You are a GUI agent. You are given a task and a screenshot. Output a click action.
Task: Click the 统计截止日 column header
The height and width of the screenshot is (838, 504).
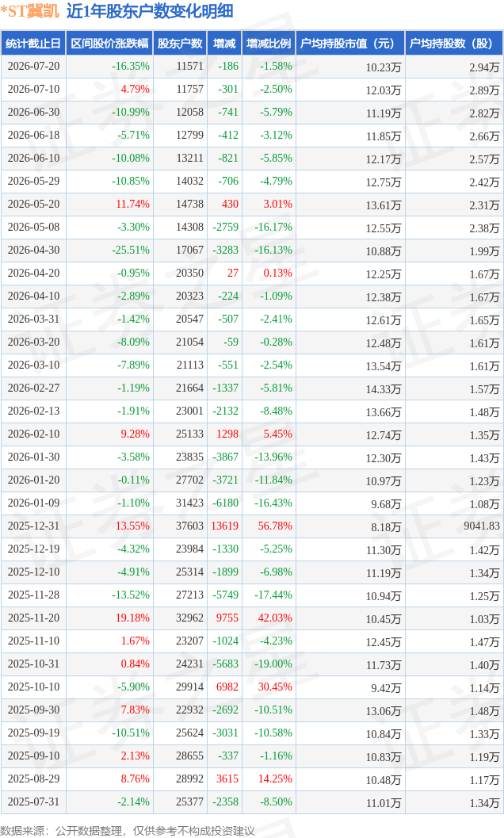pos(33,44)
